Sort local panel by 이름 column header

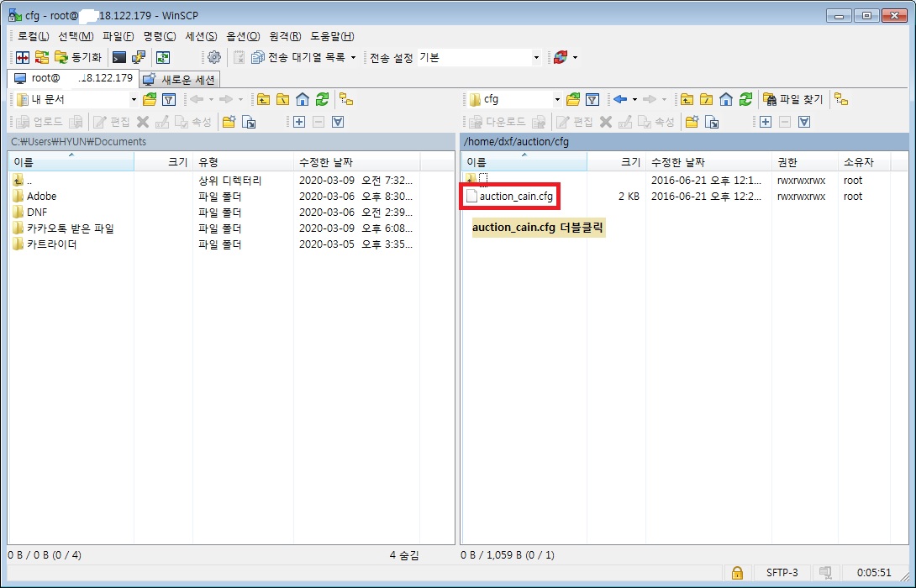71,162
